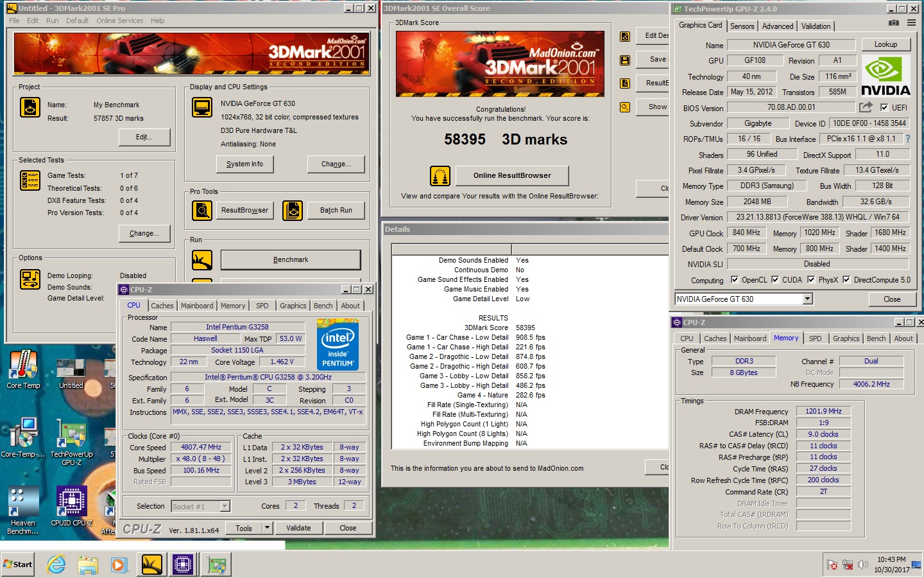The height and width of the screenshot is (578, 924).
Task: Click the Selected Tests checklist icon
Action: [x=30, y=180]
